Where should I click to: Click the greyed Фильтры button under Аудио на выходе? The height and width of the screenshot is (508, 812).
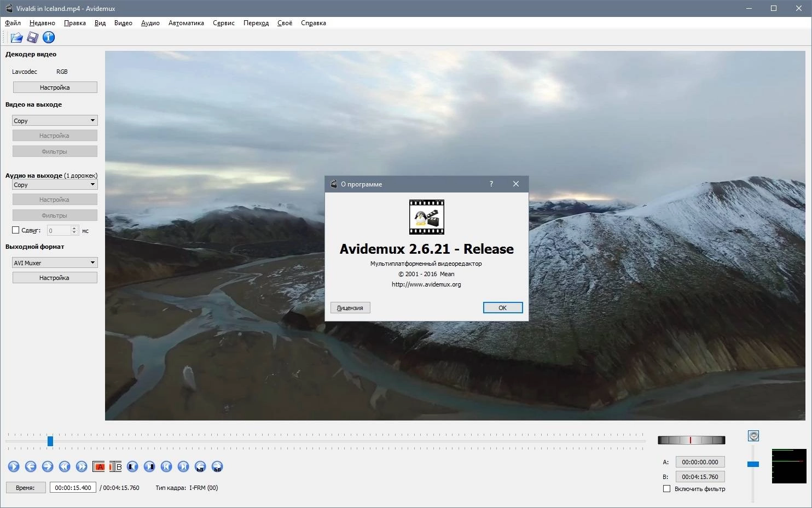pos(55,215)
